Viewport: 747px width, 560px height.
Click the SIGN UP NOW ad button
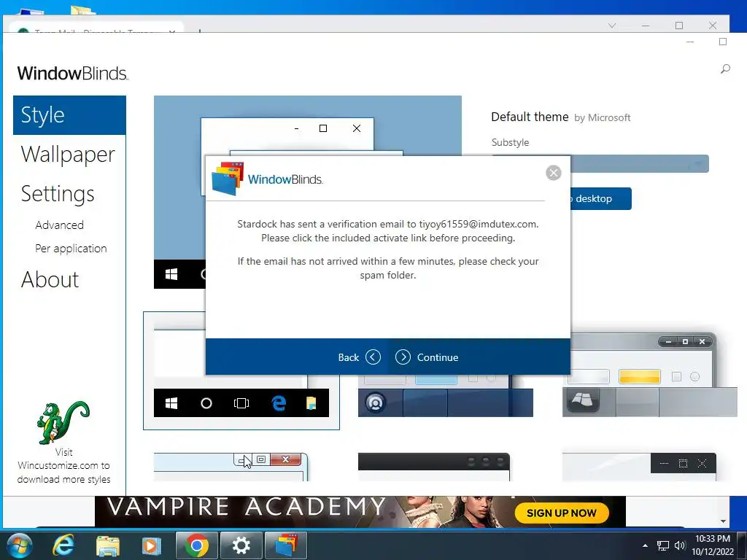[562, 513]
